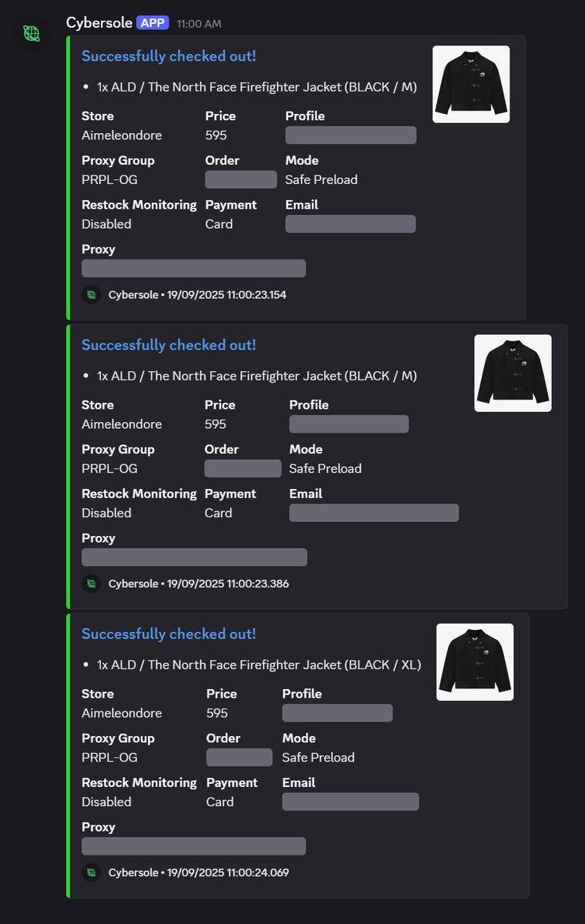585x924 pixels.
Task: Click Successfully checked out title in 11:00:23.386 embed
Action: (x=169, y=345)
